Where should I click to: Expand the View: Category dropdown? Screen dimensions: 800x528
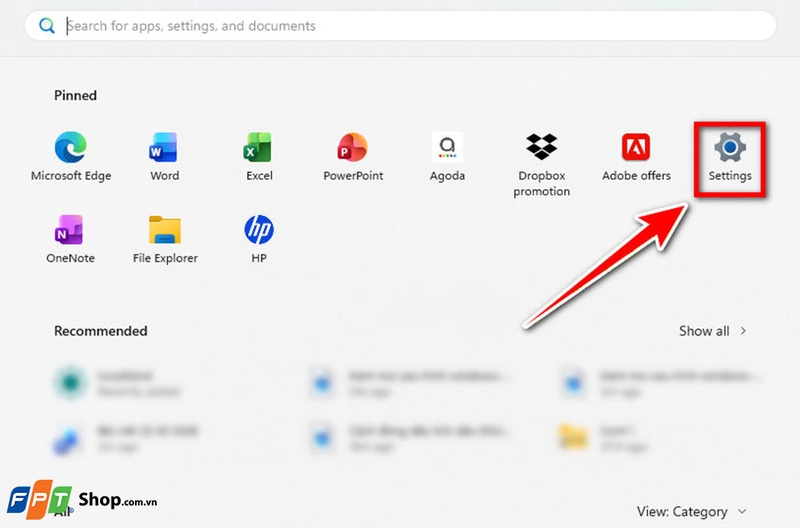691,511
